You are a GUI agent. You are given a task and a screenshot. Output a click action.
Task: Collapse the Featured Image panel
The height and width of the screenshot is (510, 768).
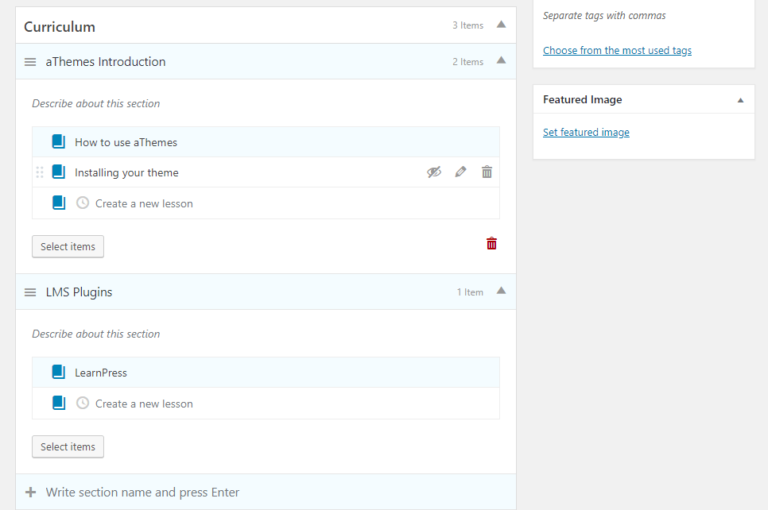pos(740,100)
